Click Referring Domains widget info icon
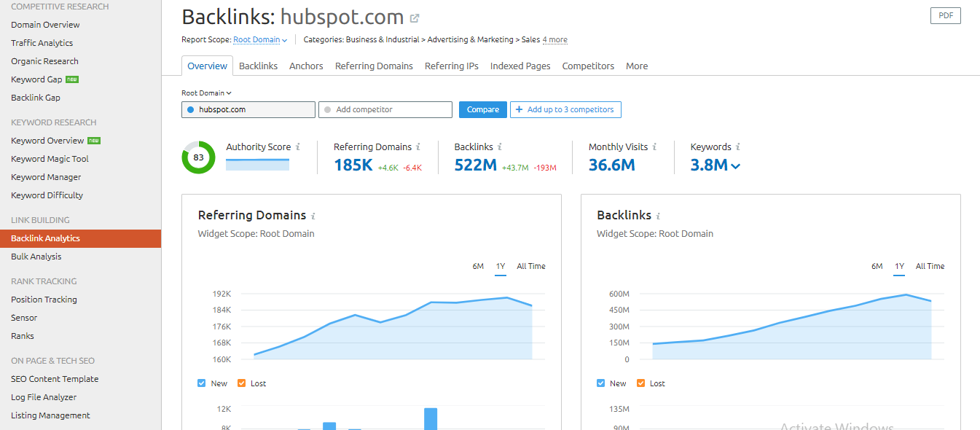This screenshot has width=980, height=430. (x=313, y=216)
